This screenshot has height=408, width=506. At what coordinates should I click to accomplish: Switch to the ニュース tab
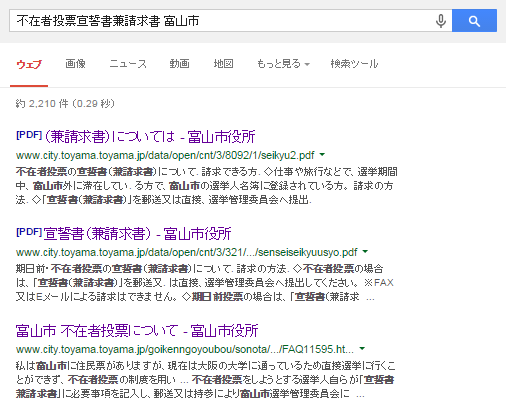coord(128,63)
